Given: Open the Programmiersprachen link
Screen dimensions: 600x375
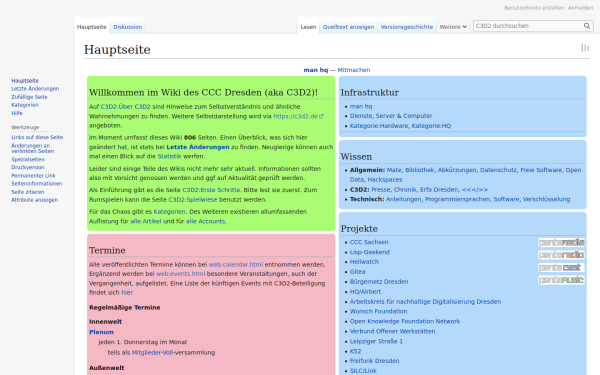Looking at the screenshot, I should coord(457,199).
